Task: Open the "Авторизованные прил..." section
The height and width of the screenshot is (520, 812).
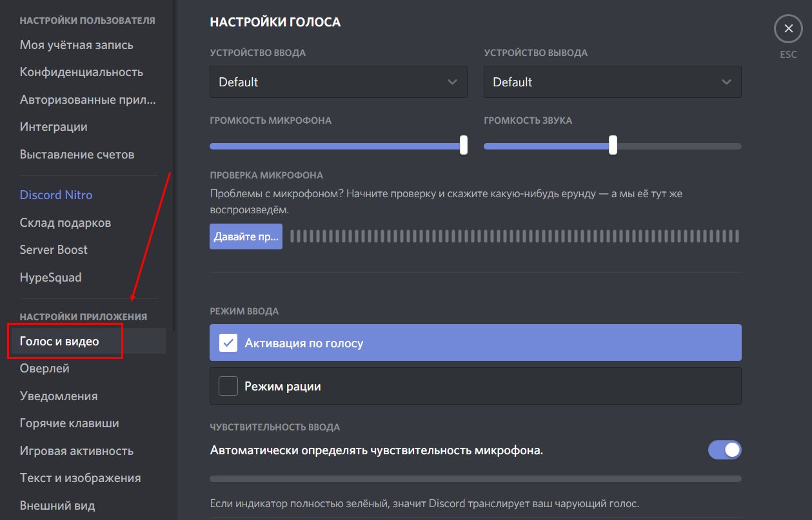Action: 88,100
